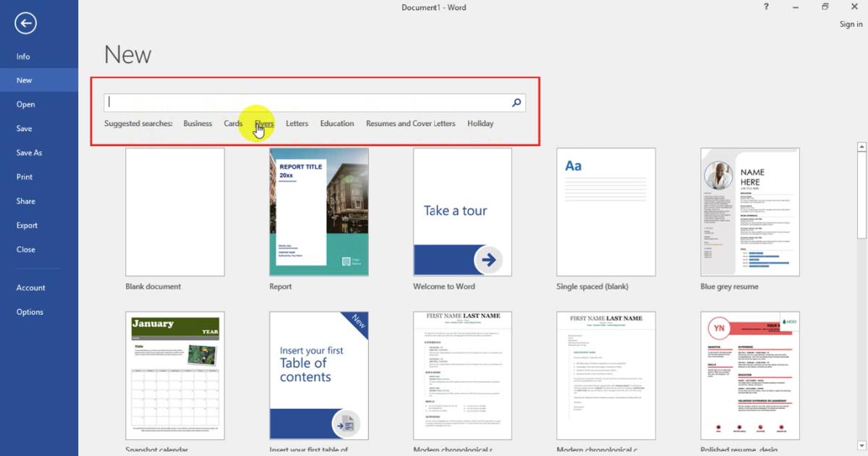Search suggested Business templates
This screenshot has height=456, width=868.
coord(197,124)
